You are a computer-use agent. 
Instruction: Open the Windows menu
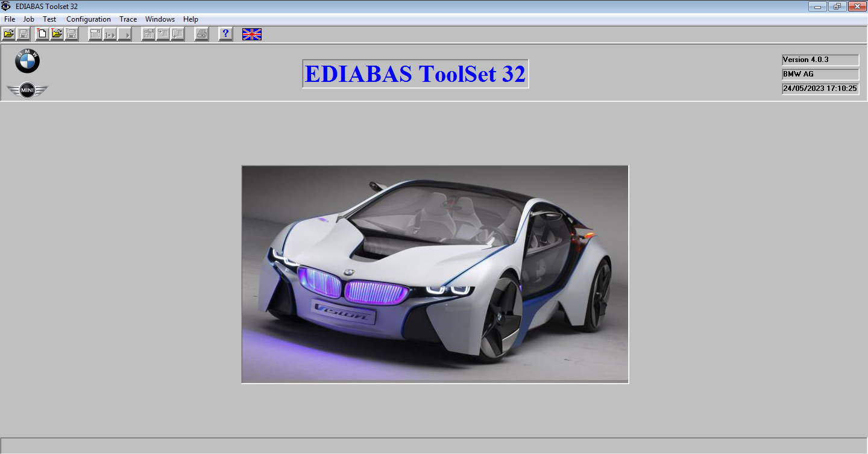[x=160, y=19]
